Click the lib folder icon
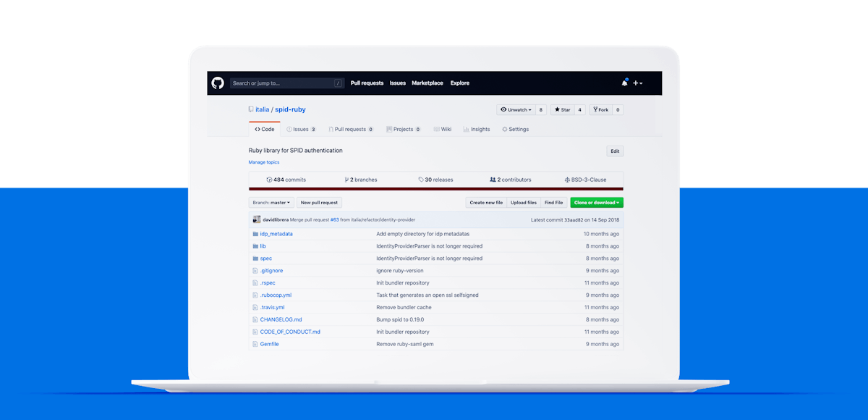Viewport: 868px width, 420px height. click(255, 246)
